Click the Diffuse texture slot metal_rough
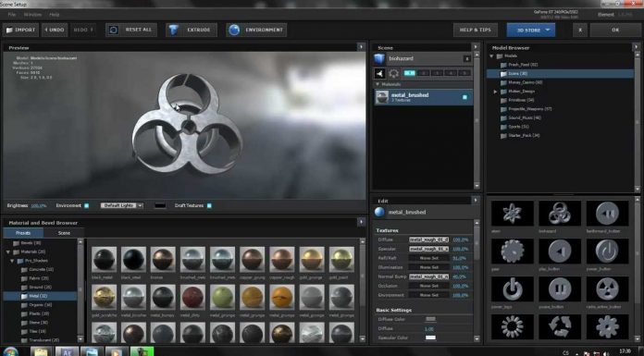The width and height of the screenshot is (644, 356). [428, 239]
